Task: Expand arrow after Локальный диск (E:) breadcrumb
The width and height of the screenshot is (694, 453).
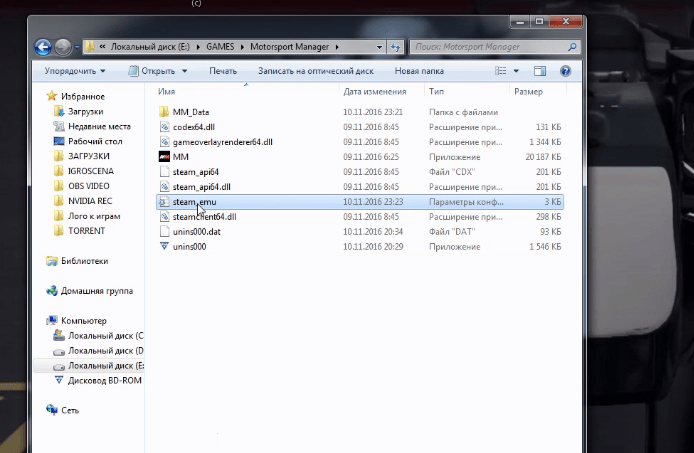Action: 197,46
